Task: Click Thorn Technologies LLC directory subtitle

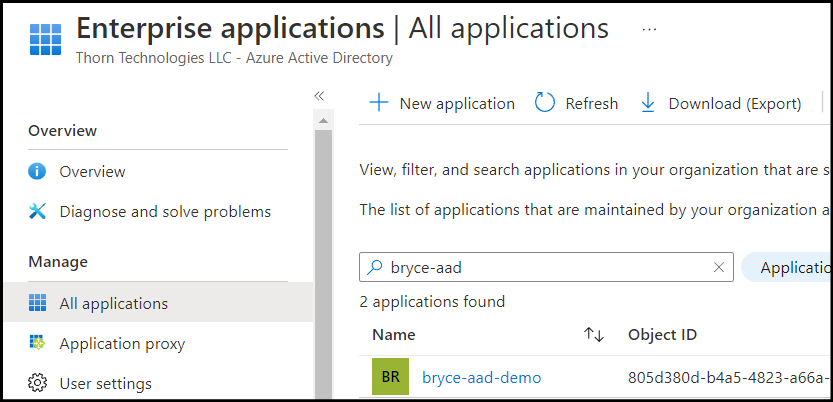Action: click(x=234, y=57)
